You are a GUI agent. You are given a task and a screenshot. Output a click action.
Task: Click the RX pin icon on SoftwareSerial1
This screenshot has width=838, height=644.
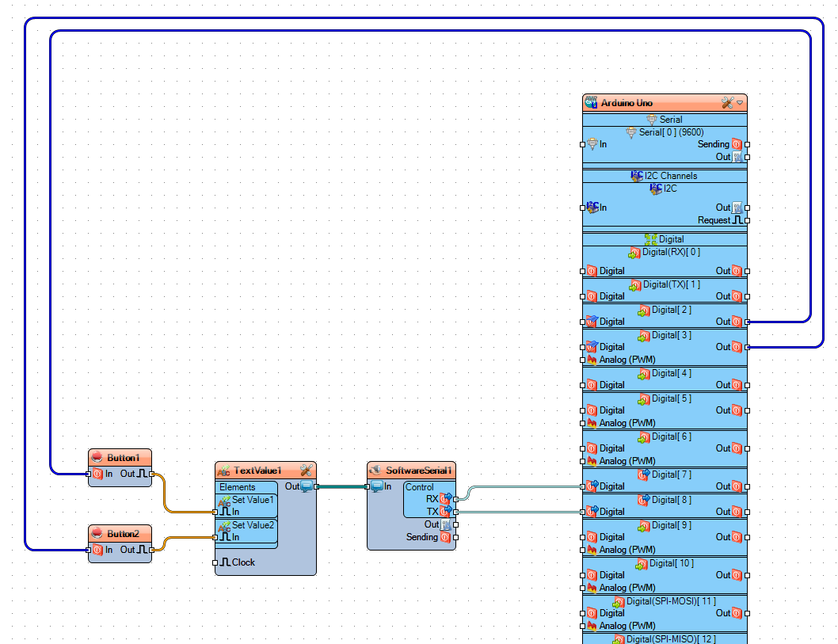click(447, 499)
